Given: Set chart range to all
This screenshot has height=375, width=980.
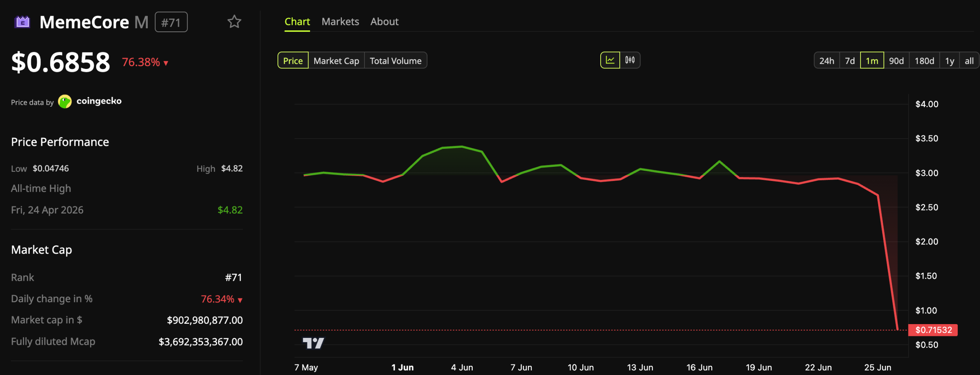Looking at the screenshot, I should coord(969,60).
